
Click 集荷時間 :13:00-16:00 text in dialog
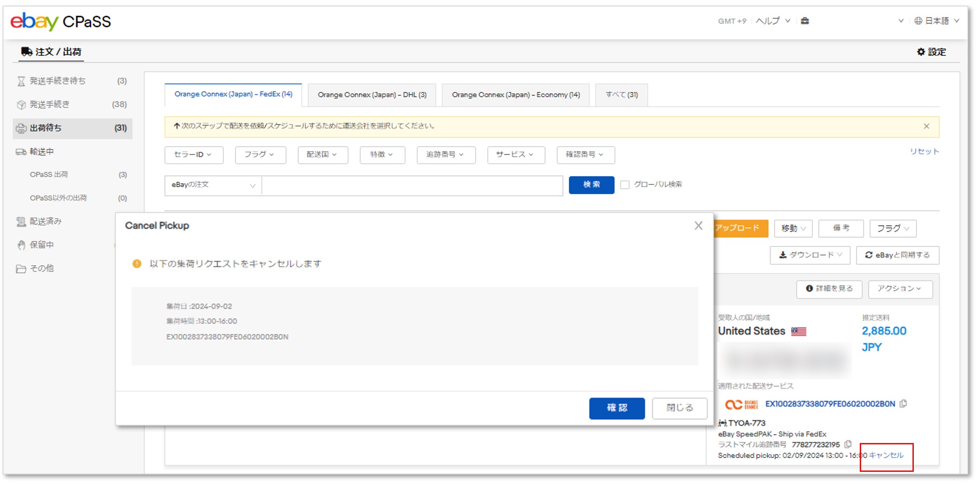tap(202, 321)
